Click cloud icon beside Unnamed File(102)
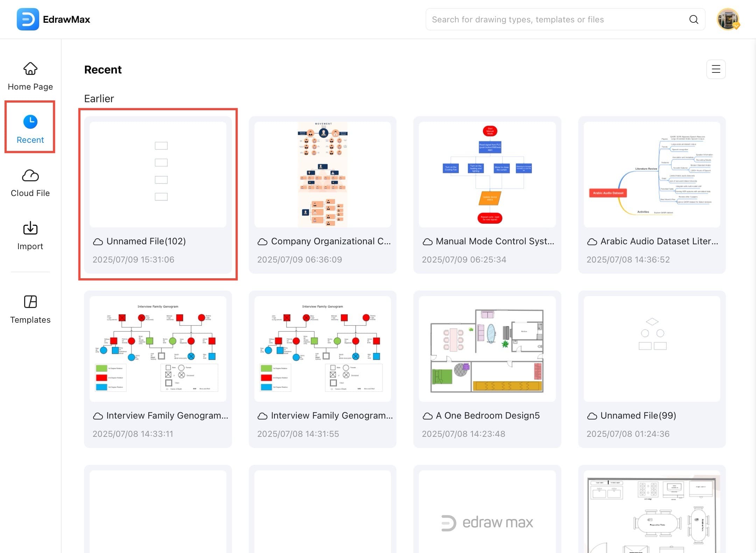756x553 pixels. coord(98,241)
